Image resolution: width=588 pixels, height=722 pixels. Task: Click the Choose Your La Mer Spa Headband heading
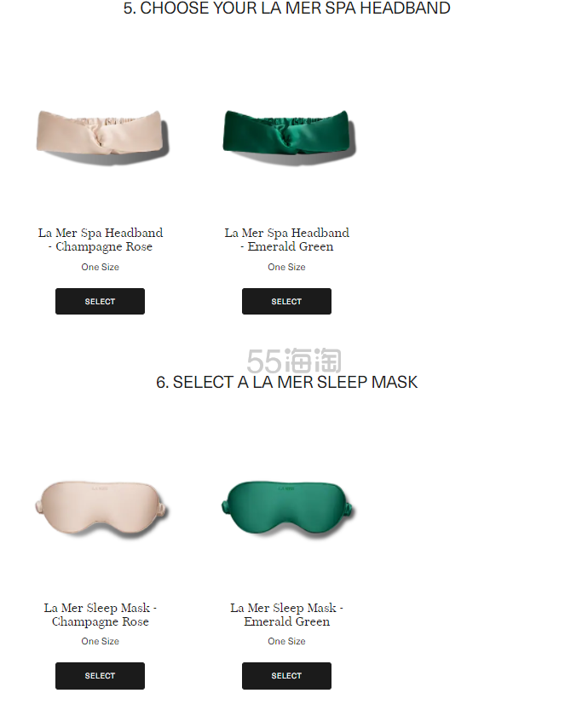(x=287, y=9)
